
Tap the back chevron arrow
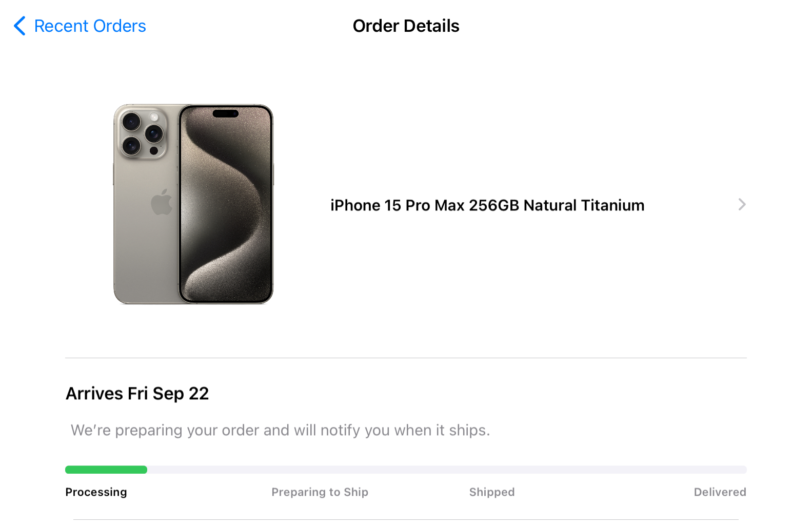(x=19, y=26)
